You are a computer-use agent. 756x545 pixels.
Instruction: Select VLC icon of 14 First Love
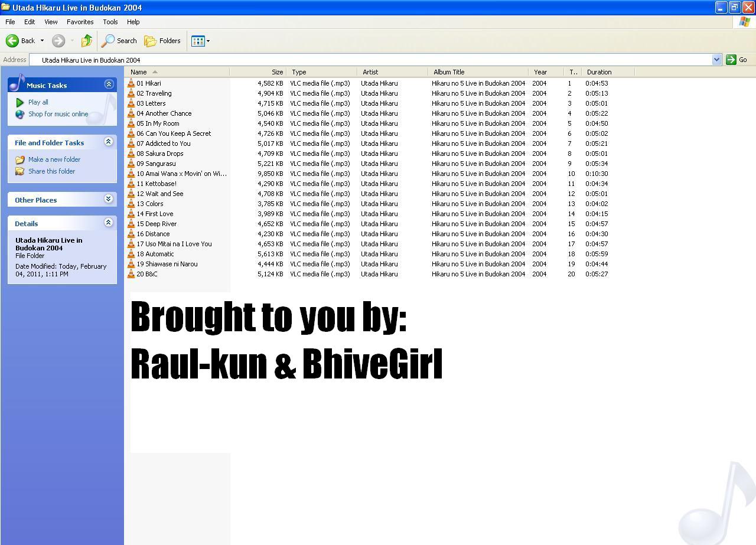[131, 214]
